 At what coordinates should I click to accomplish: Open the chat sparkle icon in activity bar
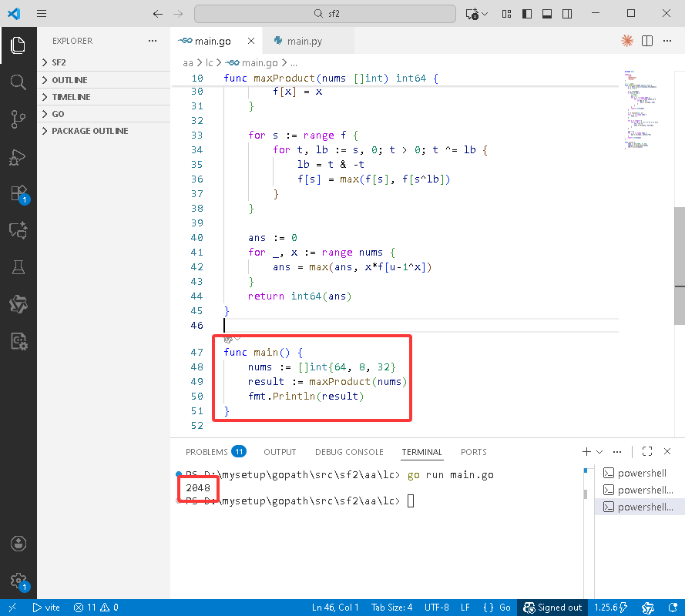pyautogui.click(x=18, y=230)
